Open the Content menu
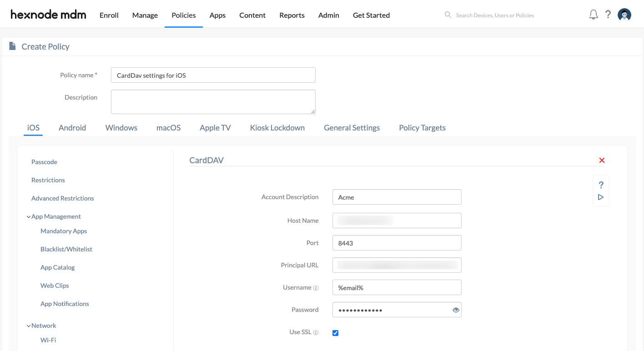644x351 pixels. [x=252, y=15]
